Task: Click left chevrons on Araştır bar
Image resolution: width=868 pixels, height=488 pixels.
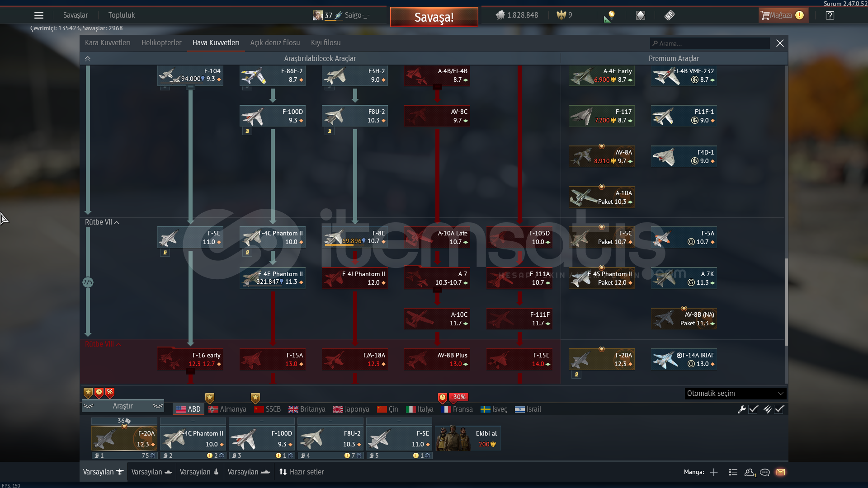Action: coord(88,406)
